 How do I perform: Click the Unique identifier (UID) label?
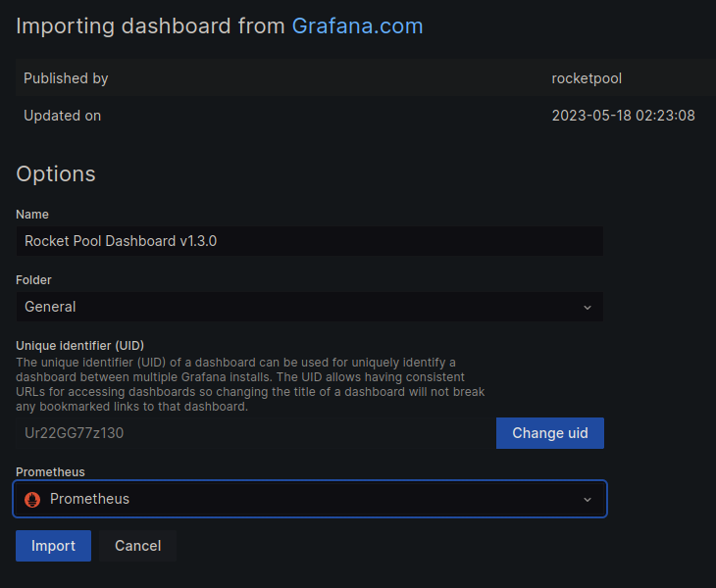[x=80, y=346]
